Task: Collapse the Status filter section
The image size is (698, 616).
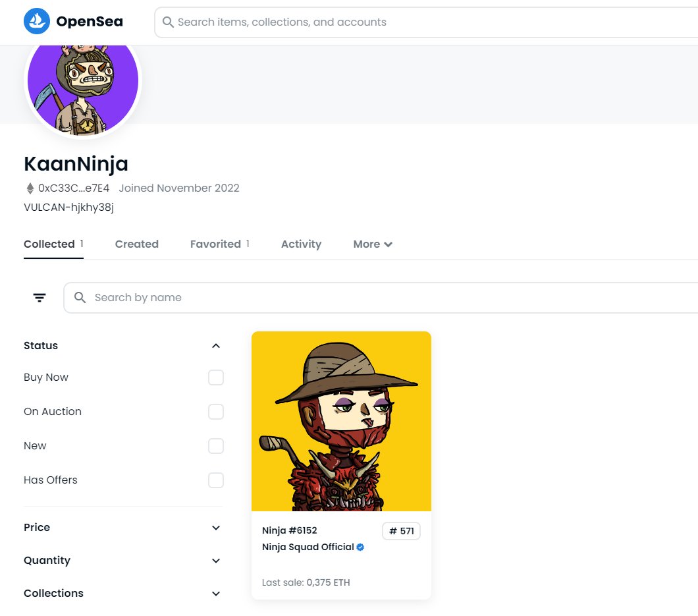Action: pyautogui.click(x=215, y=345)
